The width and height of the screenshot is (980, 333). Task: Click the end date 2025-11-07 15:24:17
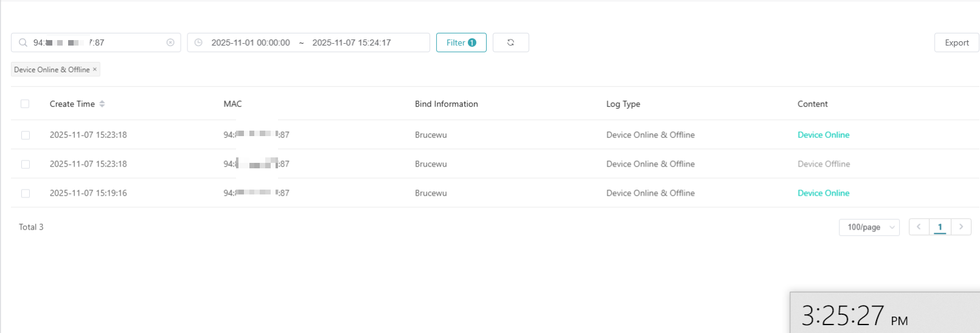(x=352, y=43)
